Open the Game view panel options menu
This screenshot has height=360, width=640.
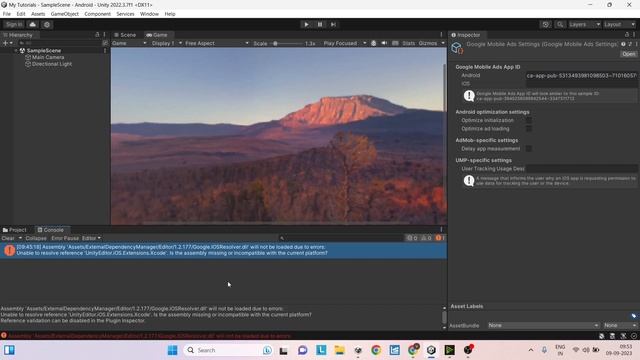tap(441, 35)
